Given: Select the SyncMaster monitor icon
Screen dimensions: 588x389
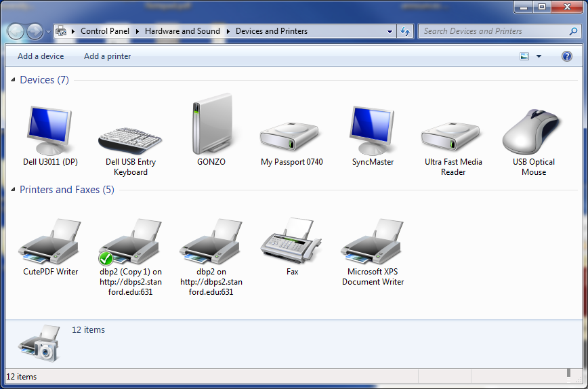Looking at the screenshot, I should pyautogui.click(x=372, y=130).
